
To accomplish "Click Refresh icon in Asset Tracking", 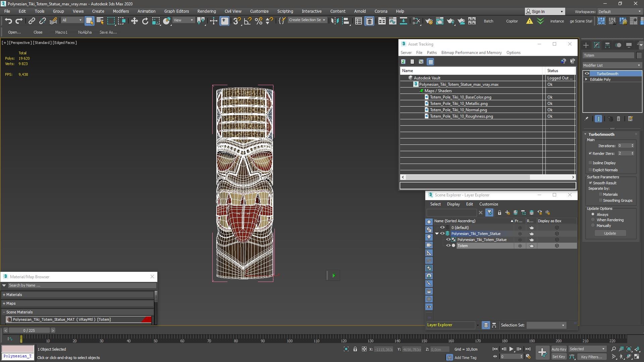I will pyautogui.click(x=403, y=62).
